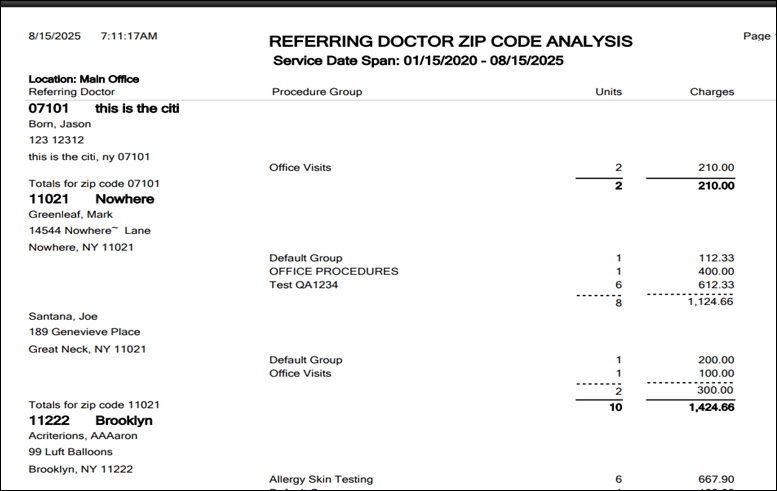Image resolution: width=777 pixels, height=491 pixels.
Task: Click the report time 7:11:17AM
Action: tap(129, 36)
